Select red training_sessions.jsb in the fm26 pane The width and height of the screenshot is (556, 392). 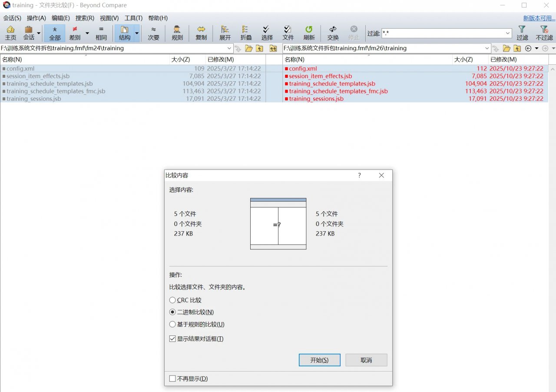316,99
